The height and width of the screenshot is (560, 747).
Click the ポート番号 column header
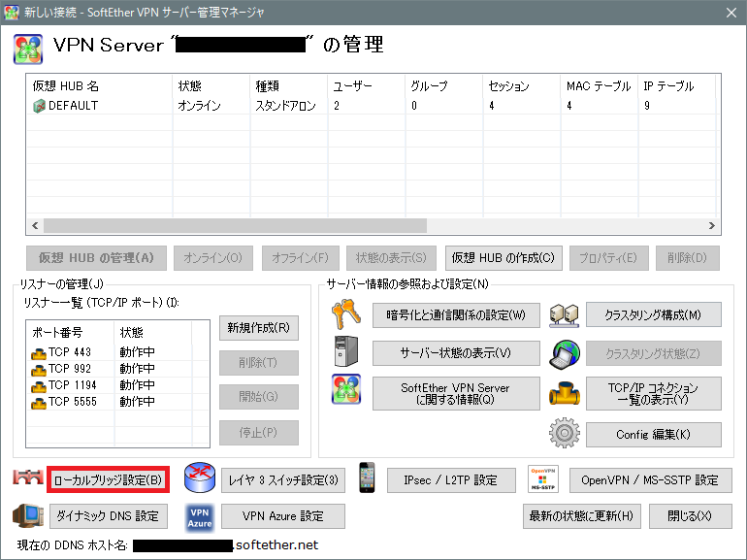click(71, 332)
